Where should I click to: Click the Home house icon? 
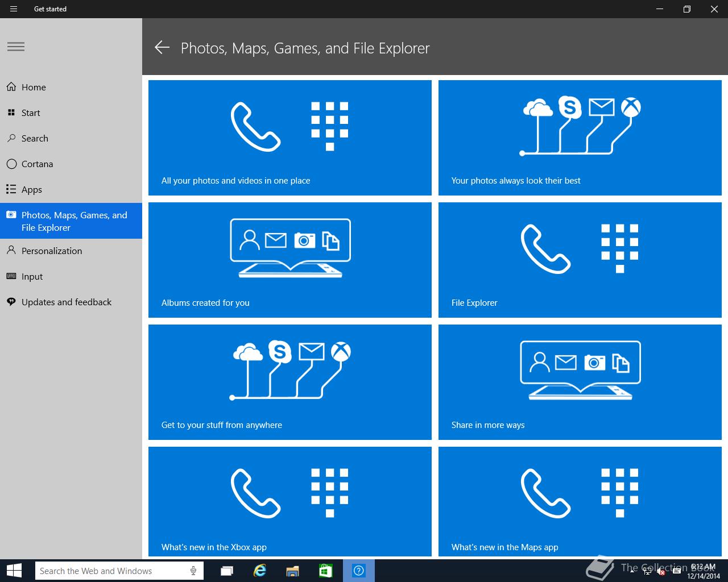pyautogui.click(x=11, y=87)
